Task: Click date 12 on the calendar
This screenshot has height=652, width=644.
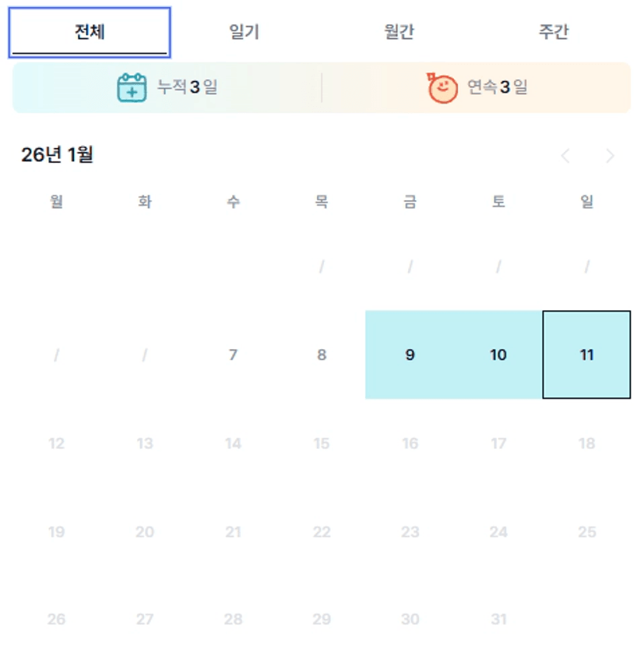Action: tap(56, 444)
